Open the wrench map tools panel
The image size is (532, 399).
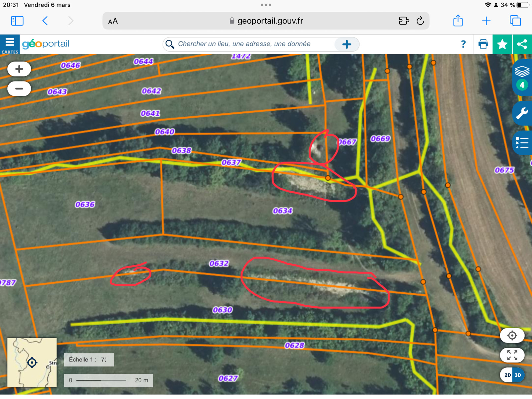(x=522, y=113)
